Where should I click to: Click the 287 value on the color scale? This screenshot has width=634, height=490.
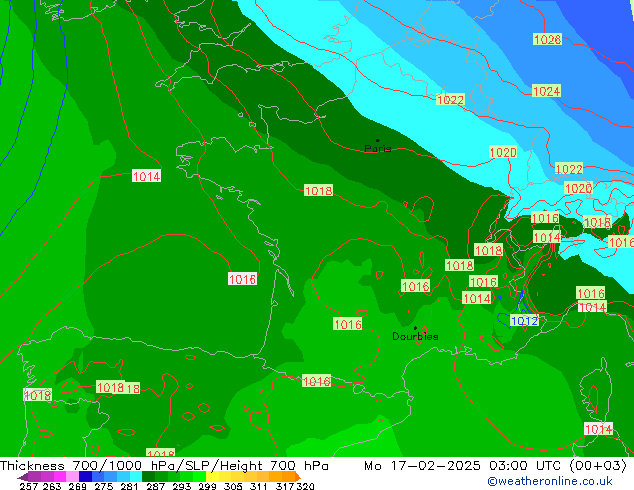click(155, 486)
